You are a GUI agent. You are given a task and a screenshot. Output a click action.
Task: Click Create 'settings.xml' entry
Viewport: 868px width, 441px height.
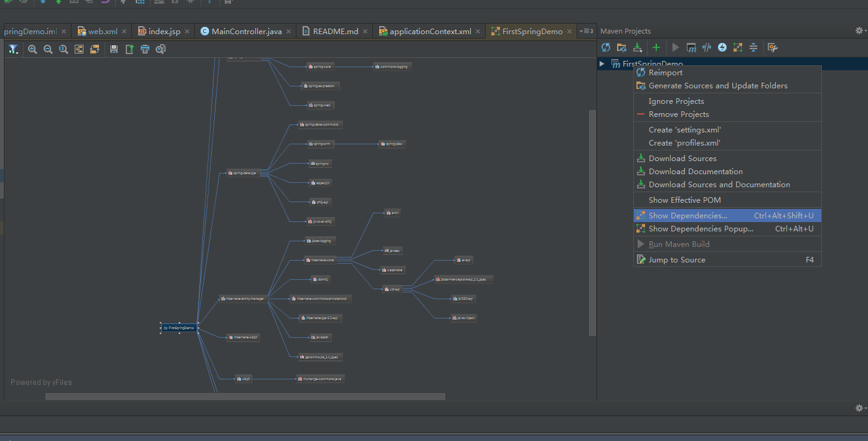(x=727, y=129)
